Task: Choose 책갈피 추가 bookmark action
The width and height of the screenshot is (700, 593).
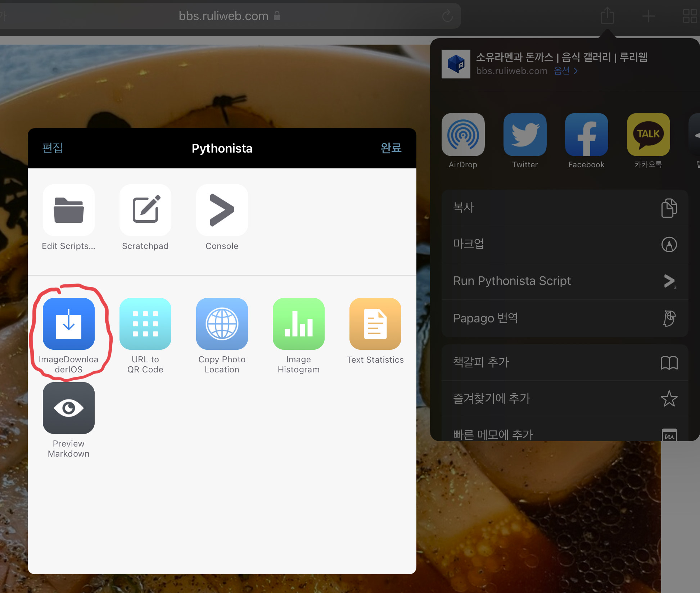Action: pyautogui.click(x=564, y=362)
